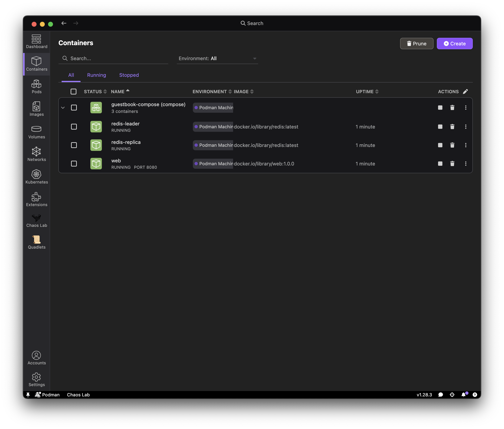Open the Dashboard sidebar section

tap(37, 41)
